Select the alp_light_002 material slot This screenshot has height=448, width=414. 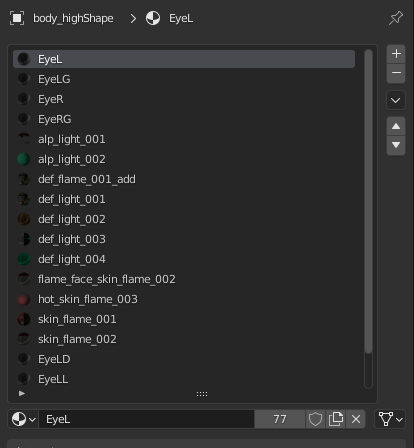coord(184,159)
